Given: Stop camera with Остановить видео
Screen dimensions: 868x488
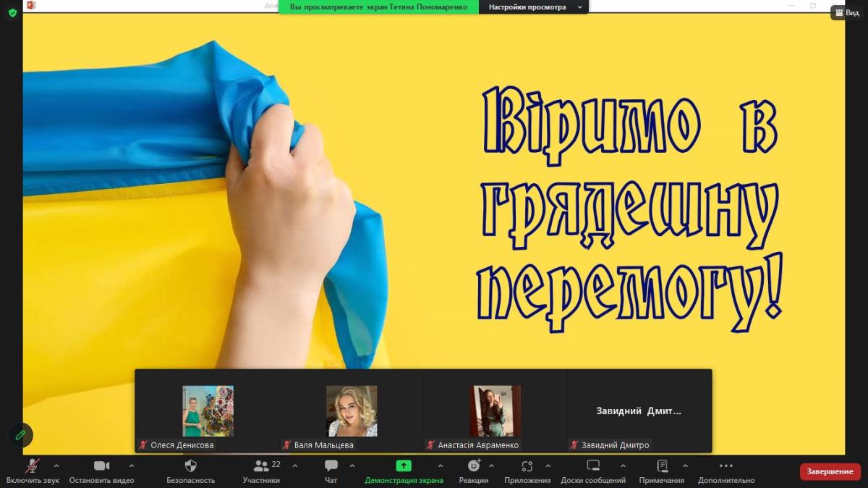Looking at the screenshot, I should click(101, 466).
